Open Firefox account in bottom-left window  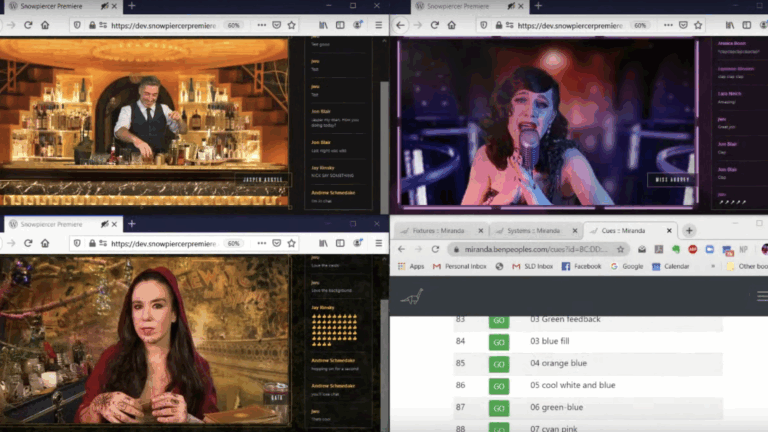358,242
